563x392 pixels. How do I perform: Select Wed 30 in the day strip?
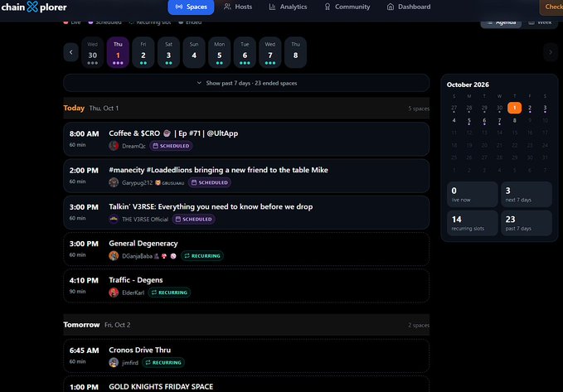(93, 52)
